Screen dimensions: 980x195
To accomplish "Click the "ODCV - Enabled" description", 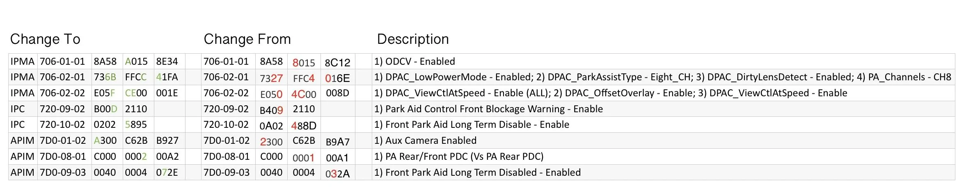I will pos(414,62).
